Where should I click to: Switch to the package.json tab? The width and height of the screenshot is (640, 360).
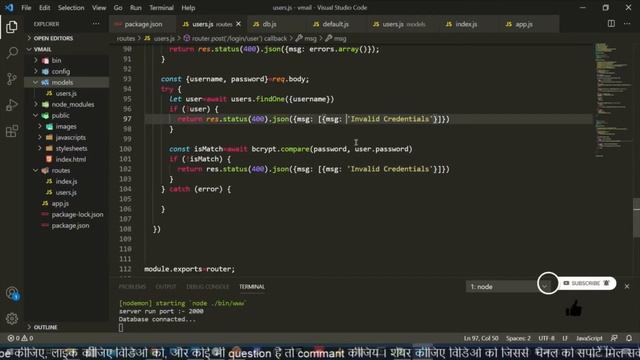[x=143, y=24]
